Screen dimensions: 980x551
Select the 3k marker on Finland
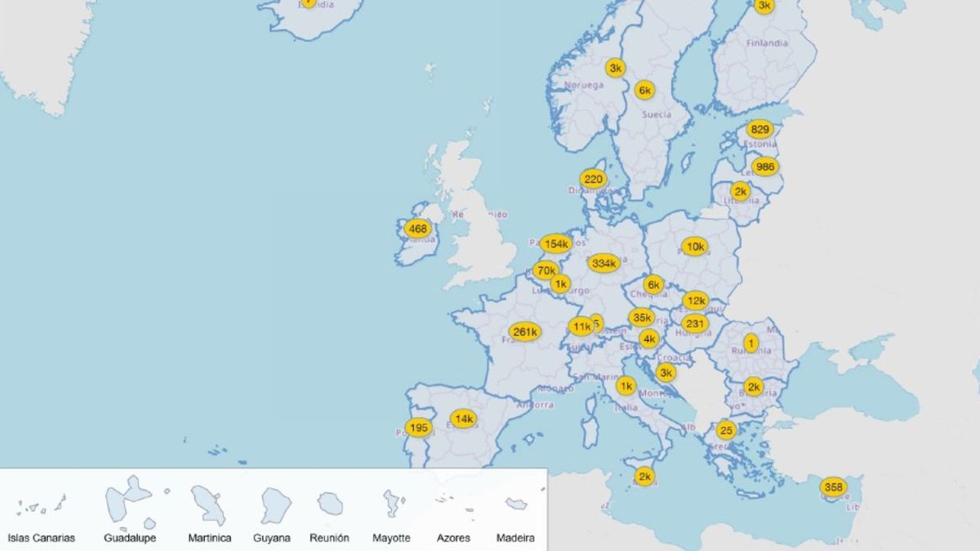coord(764,6)
